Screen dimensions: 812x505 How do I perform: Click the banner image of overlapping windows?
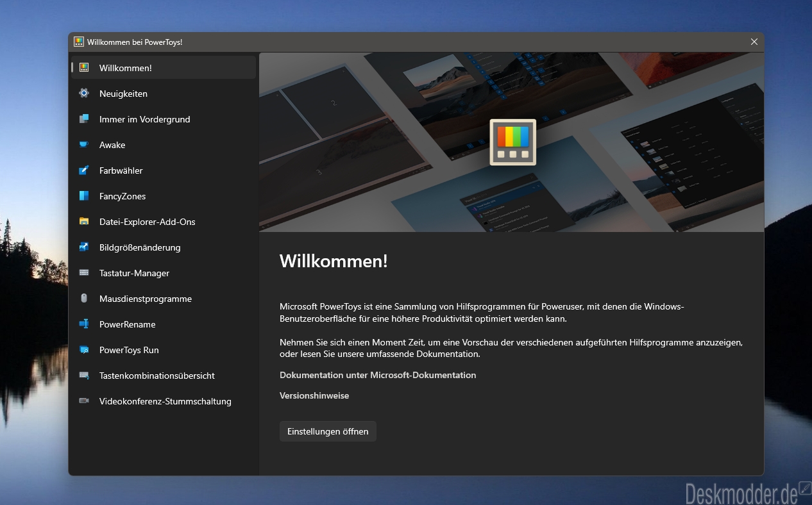[x=511, y=142]
